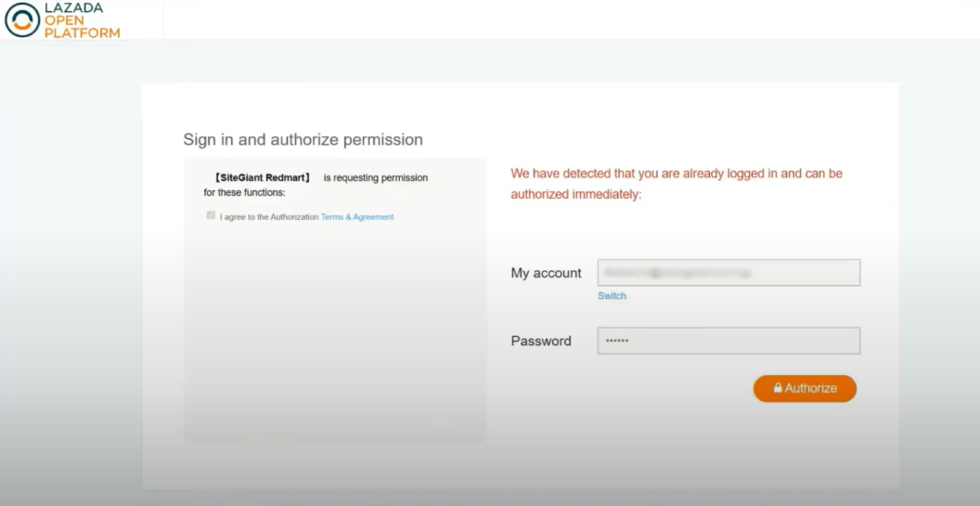Click the LAZADA wordmark text

tap(73, 7)
